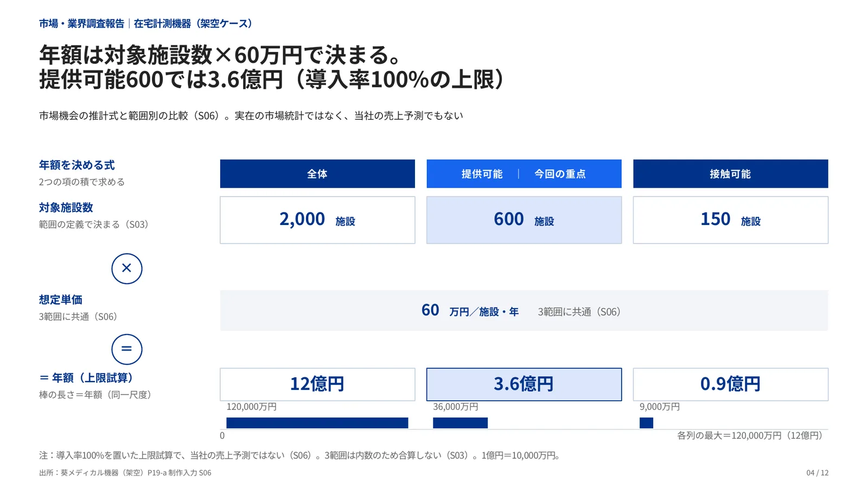Viewport: 868px width, 488px height.
Task: Click 3範囲に共通（S06） in the gray band
Action: click(x=579, y=312)
